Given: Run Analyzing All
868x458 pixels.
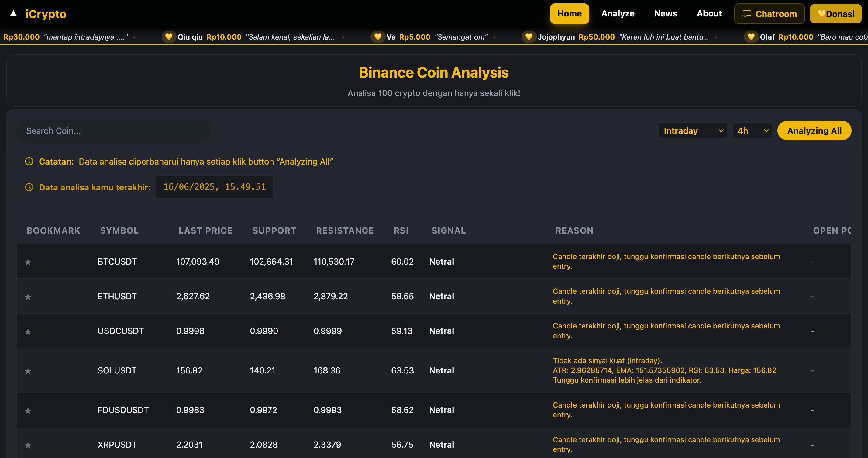Looking at the screenshot, I should pos(814,130).
